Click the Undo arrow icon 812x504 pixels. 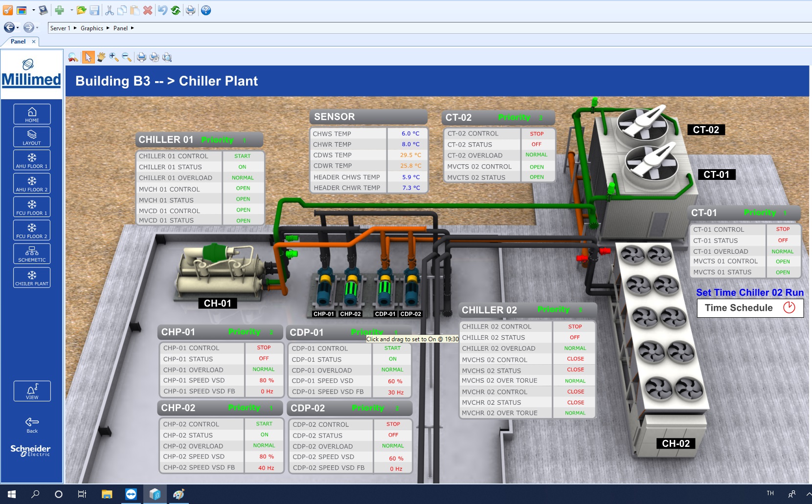(163, 10)
